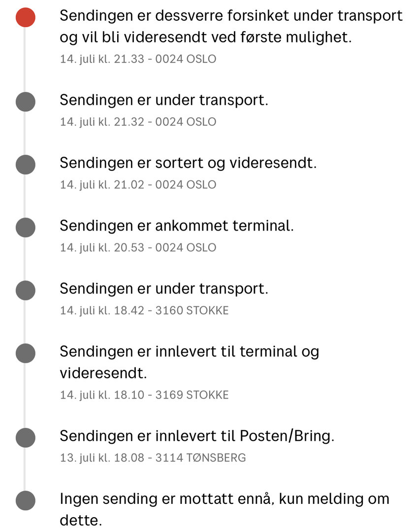Click the dot next to 'Sendingen er sortert og videresendt'
The height and width of the screenshot is (532, 412).
[x=25, y=164]
